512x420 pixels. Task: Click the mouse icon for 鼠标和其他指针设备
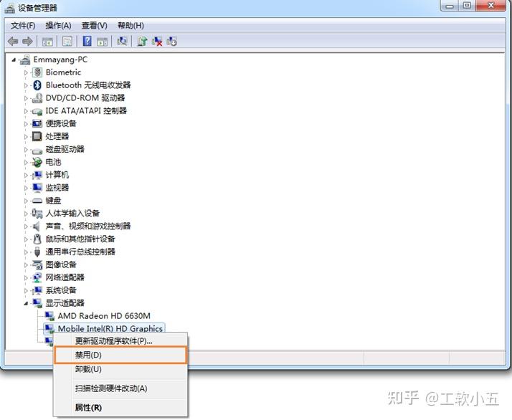(x=37, y=239)
